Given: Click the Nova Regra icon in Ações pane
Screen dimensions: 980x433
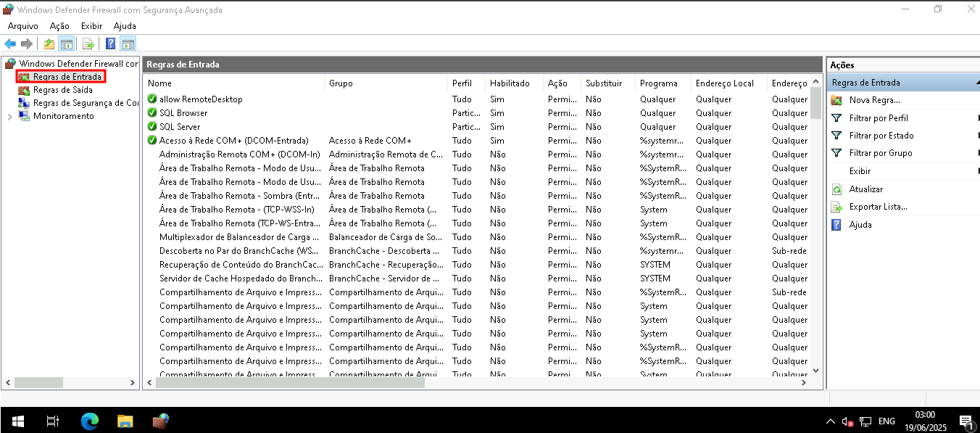Looking at the screenshot, I should [x=836, y=100].
